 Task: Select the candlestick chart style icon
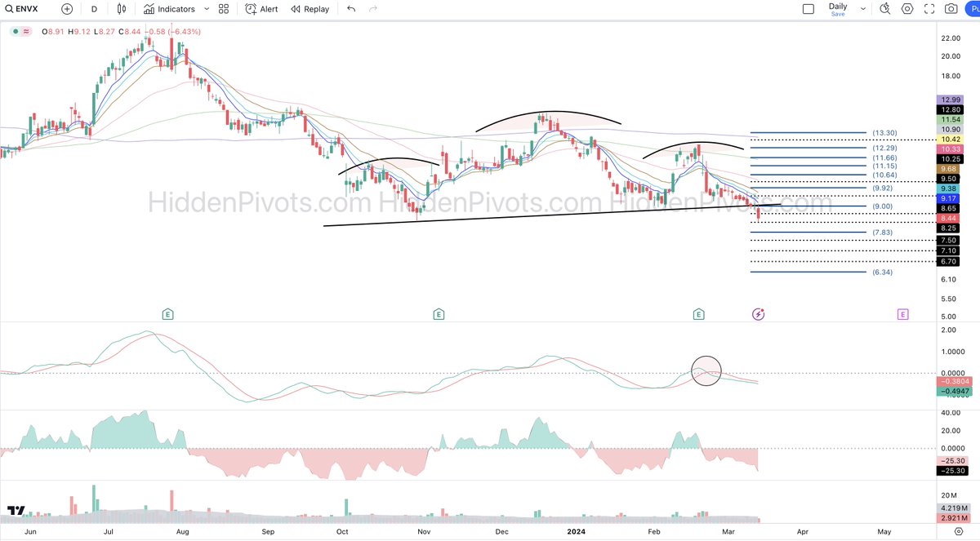point(122,9)
